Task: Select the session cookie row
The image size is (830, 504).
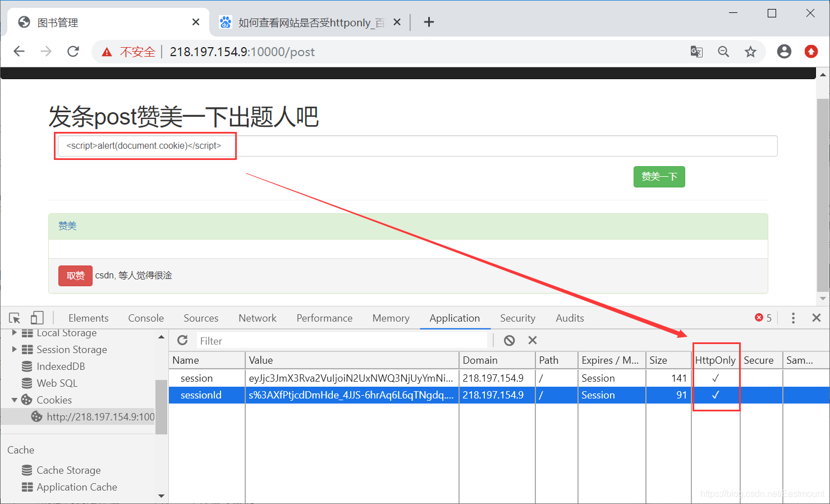Action: coord(499,378)
